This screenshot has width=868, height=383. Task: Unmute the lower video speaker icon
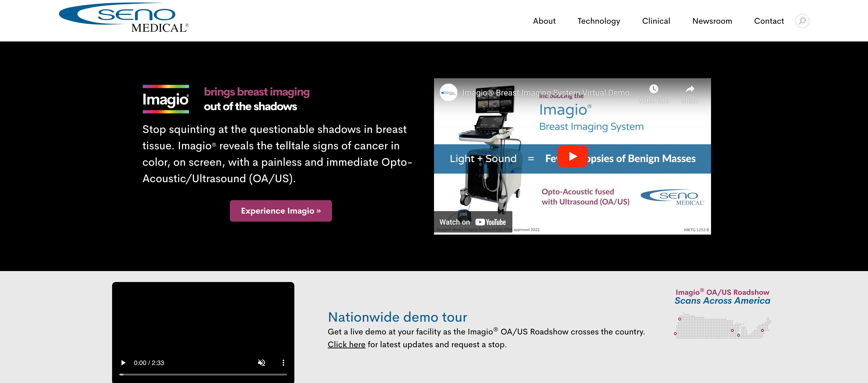[262, 363]
